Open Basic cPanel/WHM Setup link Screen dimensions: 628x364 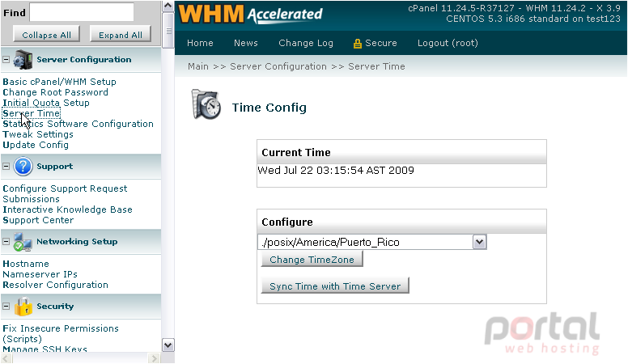pyautogui.click(x=59, y=82)
